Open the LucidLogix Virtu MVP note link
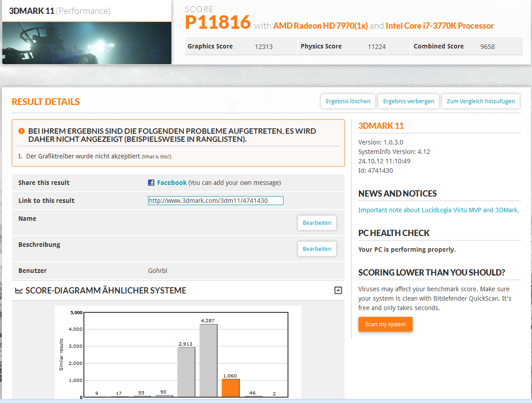The image size is (532, 403). click(438, 210)
